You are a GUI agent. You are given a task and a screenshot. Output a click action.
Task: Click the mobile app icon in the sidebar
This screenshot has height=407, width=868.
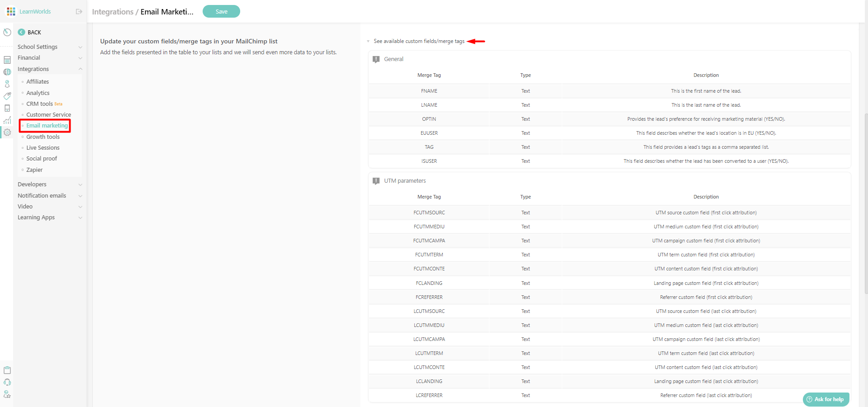coord(7,109)
